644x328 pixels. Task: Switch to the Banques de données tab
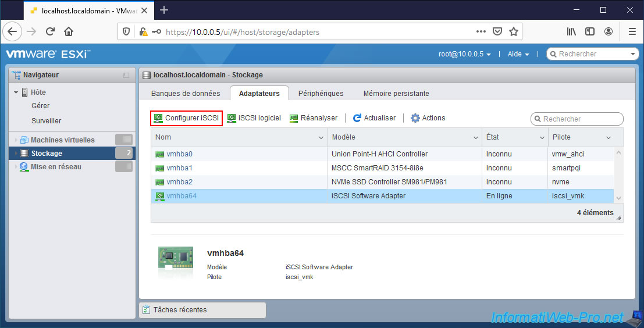click(186, 94)
